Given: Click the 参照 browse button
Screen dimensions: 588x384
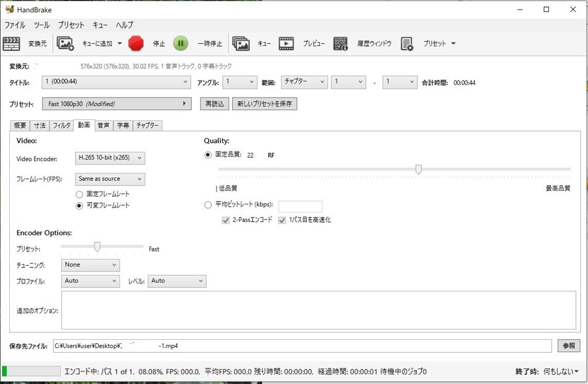Looking at the screenshot, I should point(569,346).
